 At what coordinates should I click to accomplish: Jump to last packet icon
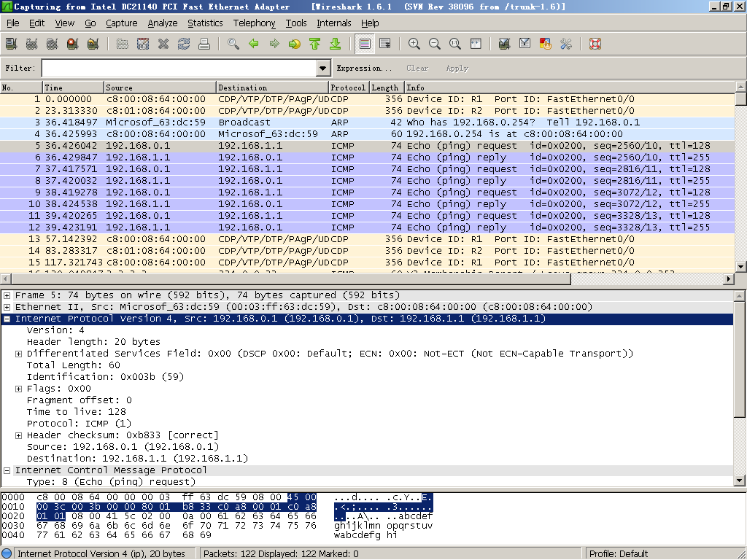[336, 44]
